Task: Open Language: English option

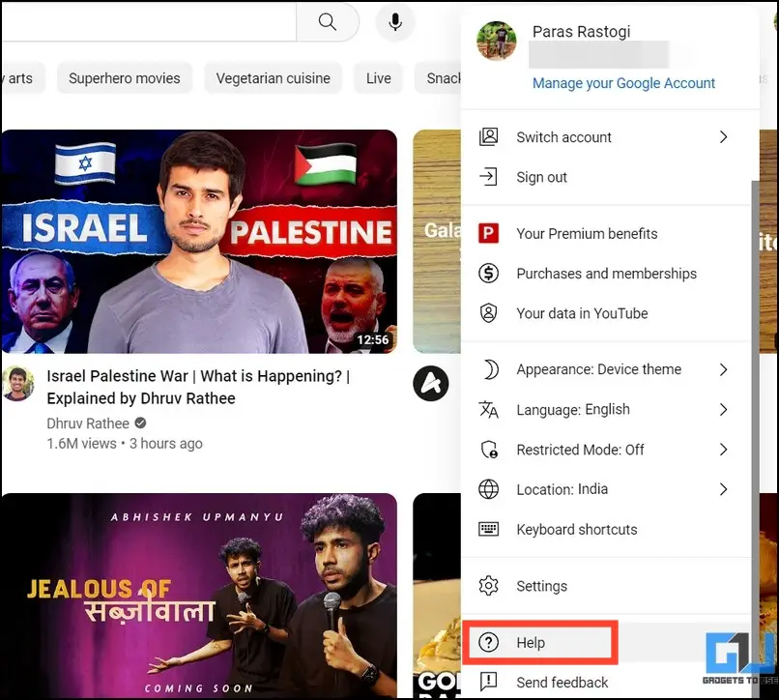Action: (606, 410)
